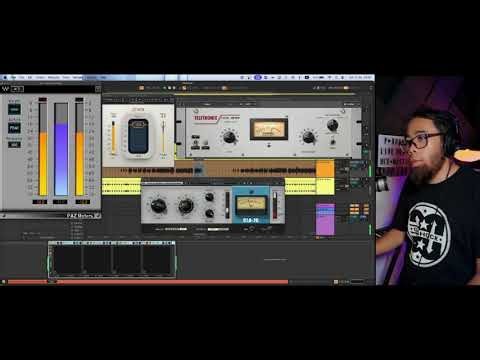This screenshot has height=360, width=480.
Task: Select the yellow clip below the orange clip
Action: pyautogui.click(x=325, y=186)
